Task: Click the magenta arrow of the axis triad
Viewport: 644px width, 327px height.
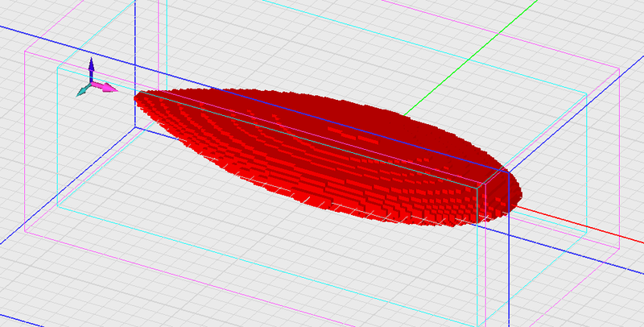Action: (105, 87)
